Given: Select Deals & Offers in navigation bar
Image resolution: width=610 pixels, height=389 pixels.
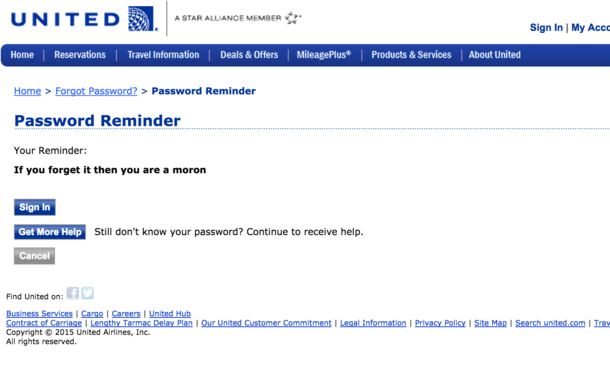Looking at the screenshot, I should tap(249, 55).
